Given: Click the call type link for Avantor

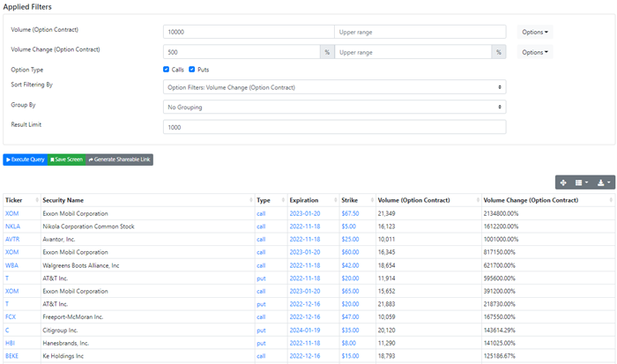Looking at the screenshot, I should (261, 239).
